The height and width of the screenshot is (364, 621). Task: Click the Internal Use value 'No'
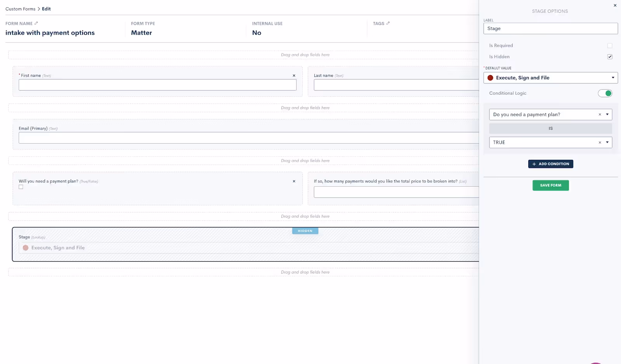[257, 33]
